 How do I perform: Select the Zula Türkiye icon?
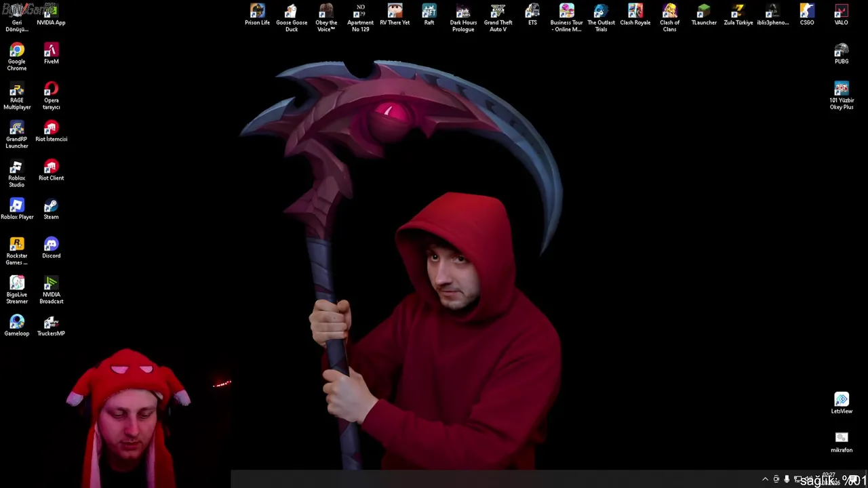(x=738, y=15)
